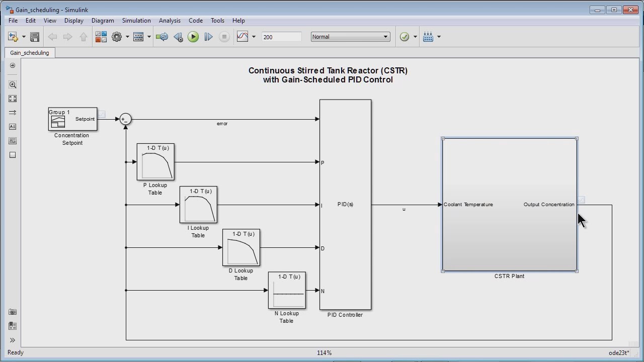Select the Image tool in palette
This screenshot has height=362, width=644.
(13, 141)
